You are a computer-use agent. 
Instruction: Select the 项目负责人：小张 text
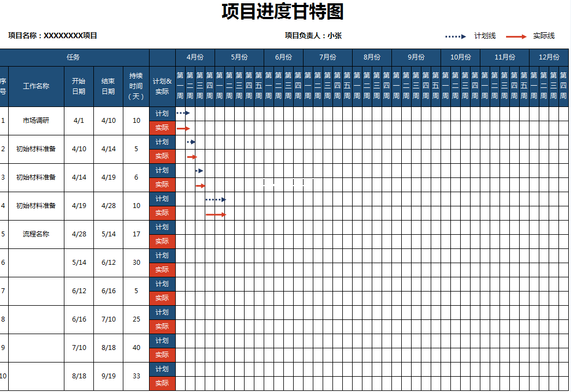pyautogui.click(x=313, y=36)
